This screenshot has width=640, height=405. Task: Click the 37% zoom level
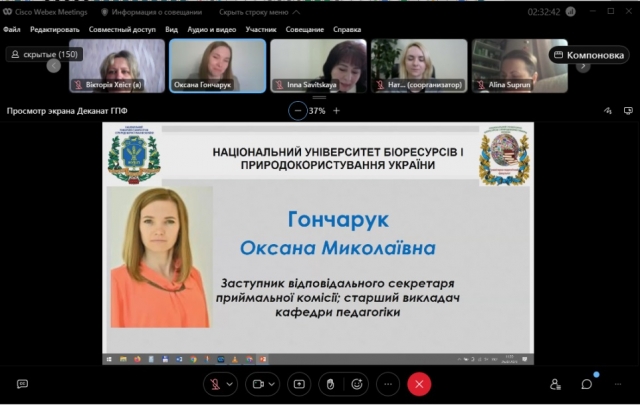317,111
